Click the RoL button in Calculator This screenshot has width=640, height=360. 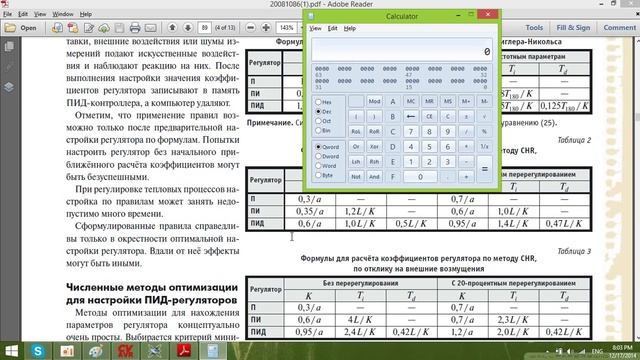[356, 131]
